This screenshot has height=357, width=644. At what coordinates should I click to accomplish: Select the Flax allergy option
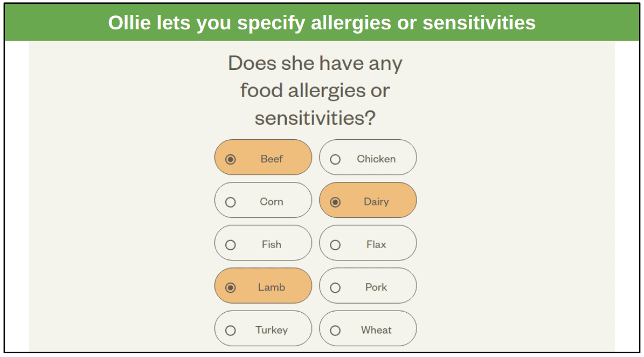tap(367, 243)
